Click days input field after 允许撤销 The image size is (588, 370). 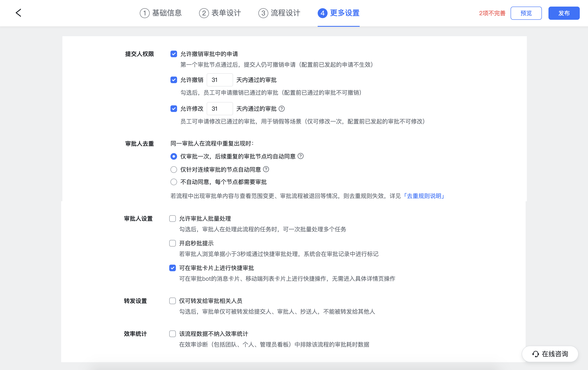point(220,80)
